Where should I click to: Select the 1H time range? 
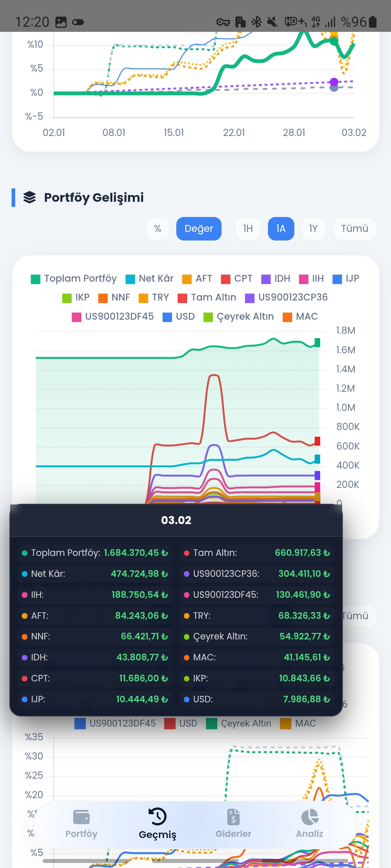click(248, 229)
